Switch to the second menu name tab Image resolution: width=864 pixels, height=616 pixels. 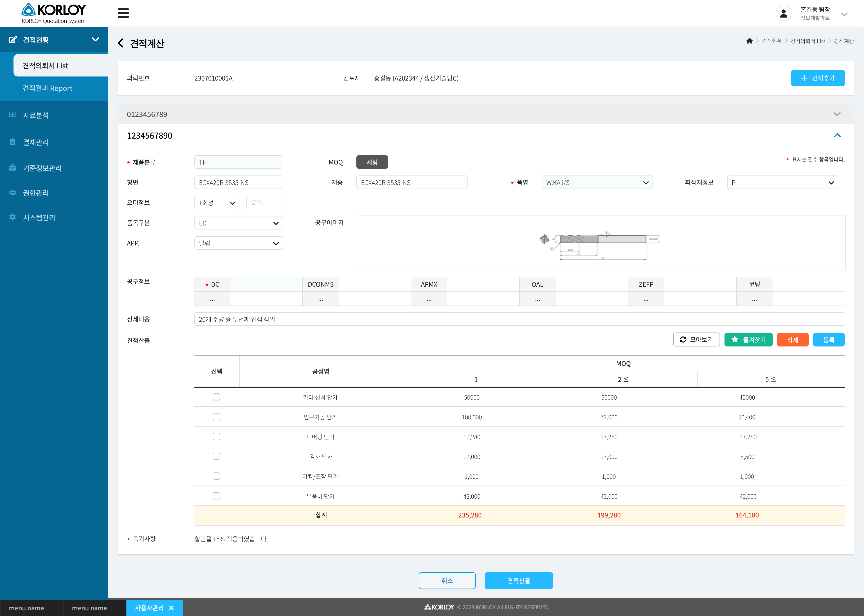point(94,608)
